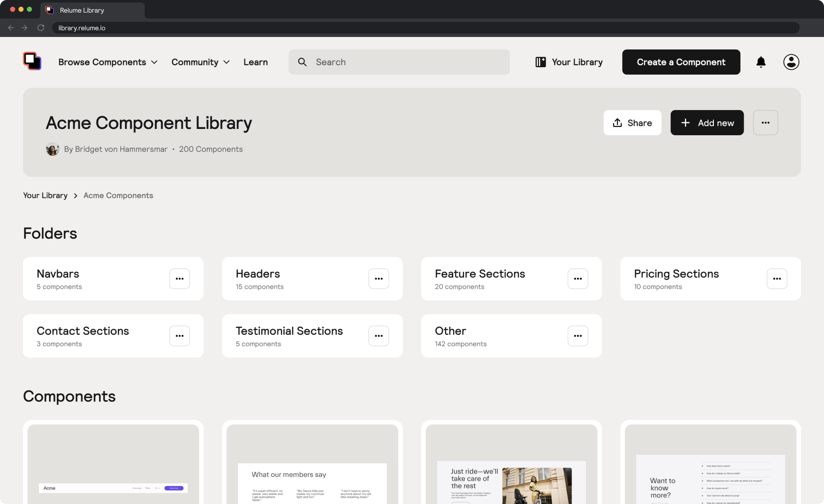Click the search magnifier icon
This screenshot has height=504, width=824.
pyautogui.click(x=302, y=62)
